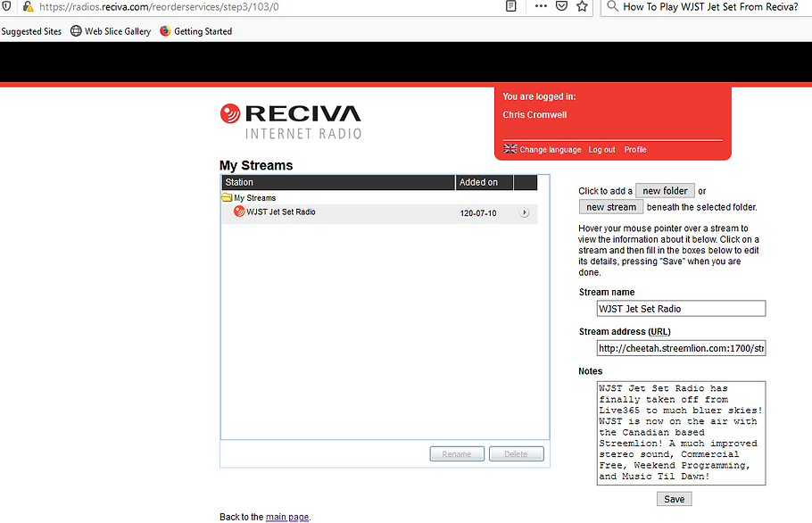Image resolution: width=812 pixels, height=523 pixels.
Task: Click the search magnifier icon
Action: 613,6
